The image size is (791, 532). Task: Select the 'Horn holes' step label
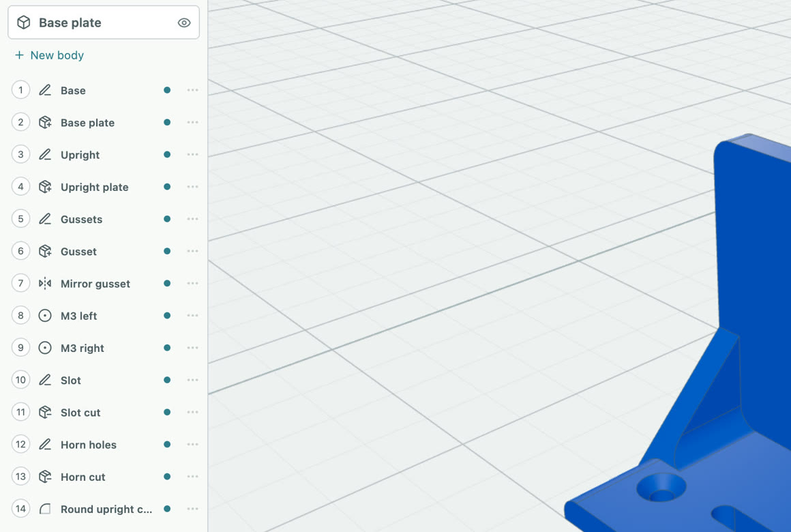click(88, 445)
